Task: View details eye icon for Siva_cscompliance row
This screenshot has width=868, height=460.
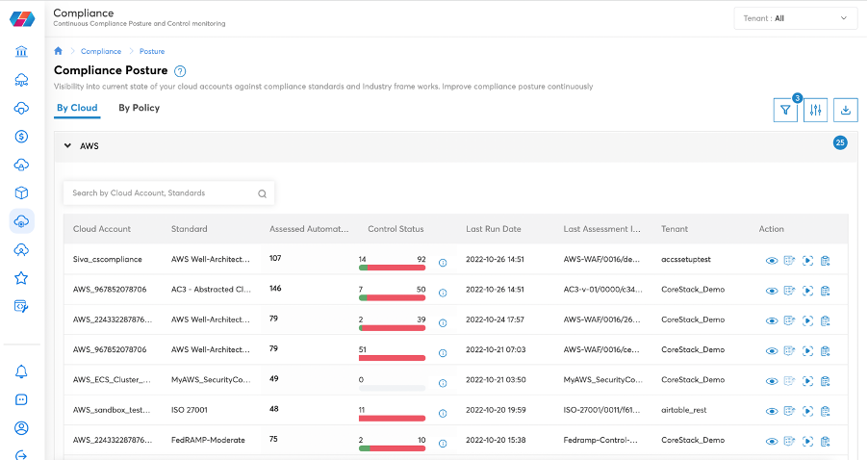Action: 772,261
